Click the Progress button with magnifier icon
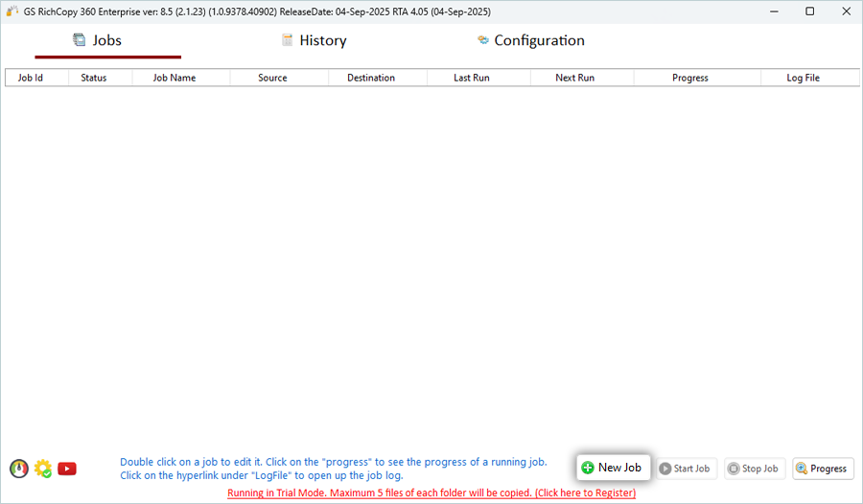 click(823, 469)
